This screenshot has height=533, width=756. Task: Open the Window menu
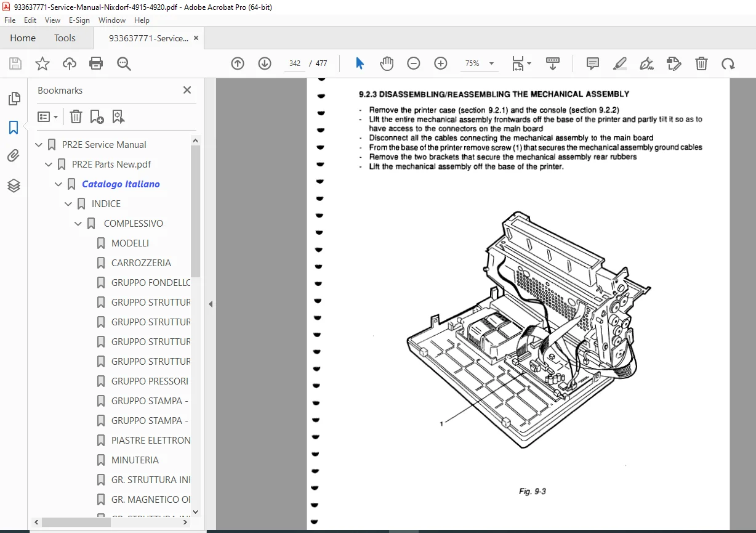(x=112, y=20)
